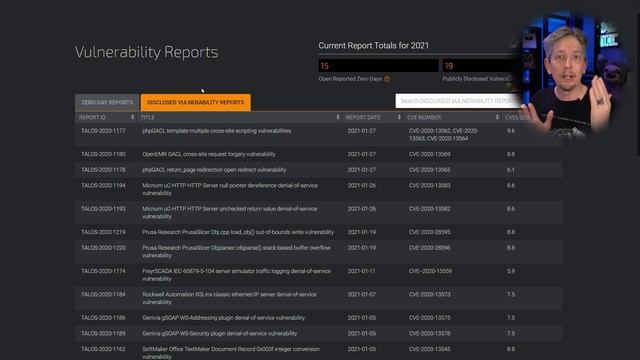Click CVE-2020-13583 in the CVE column
640x360 pixels.
(x=429, y=185)
